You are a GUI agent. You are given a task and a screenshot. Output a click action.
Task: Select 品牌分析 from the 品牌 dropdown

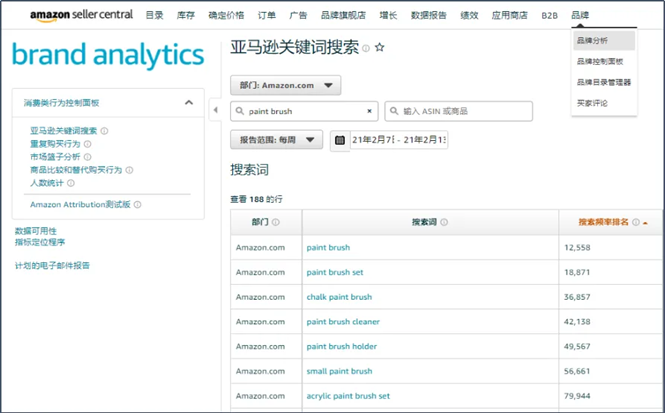point(604,41)
